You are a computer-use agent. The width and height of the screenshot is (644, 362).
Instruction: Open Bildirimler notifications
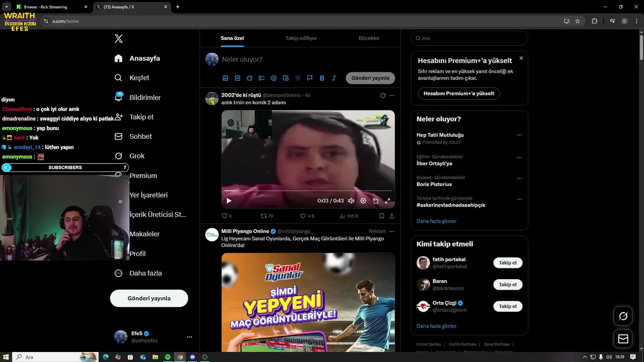(138, 98)
